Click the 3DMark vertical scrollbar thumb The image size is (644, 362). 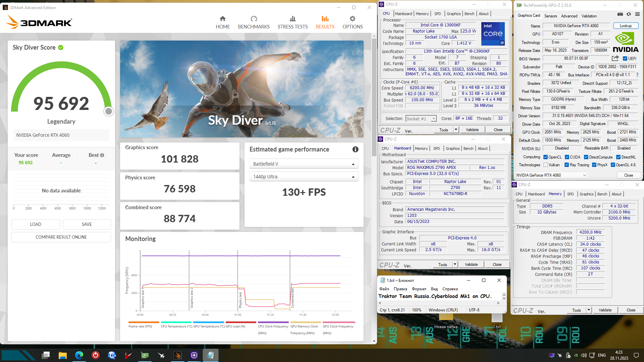point(374,97)
